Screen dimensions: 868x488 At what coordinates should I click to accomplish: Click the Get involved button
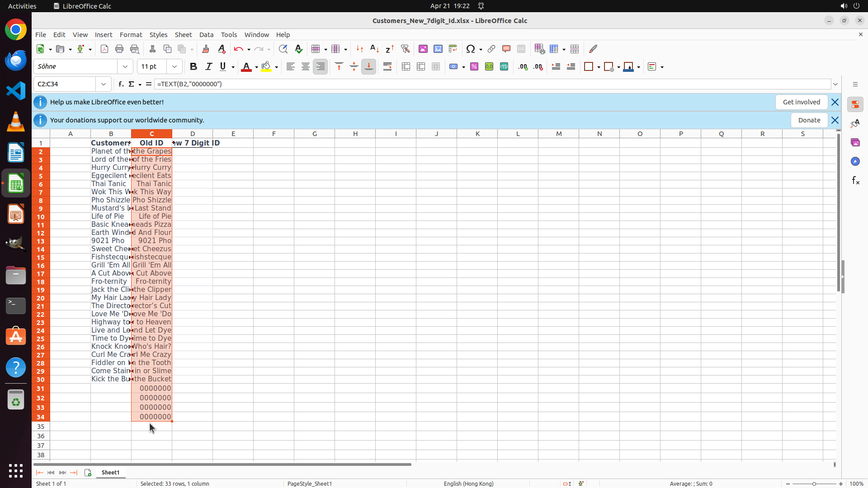point(801,102)
